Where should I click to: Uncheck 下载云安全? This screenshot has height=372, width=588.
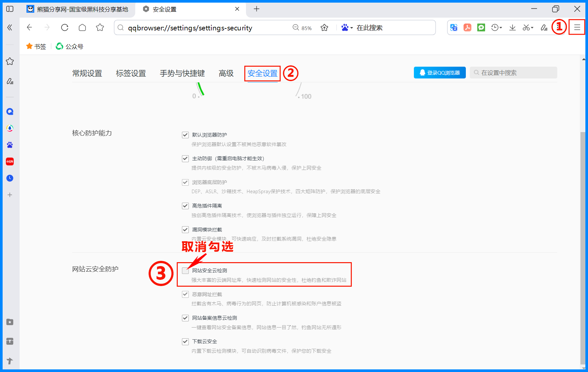pyautogui.click(x=185, y=341)
